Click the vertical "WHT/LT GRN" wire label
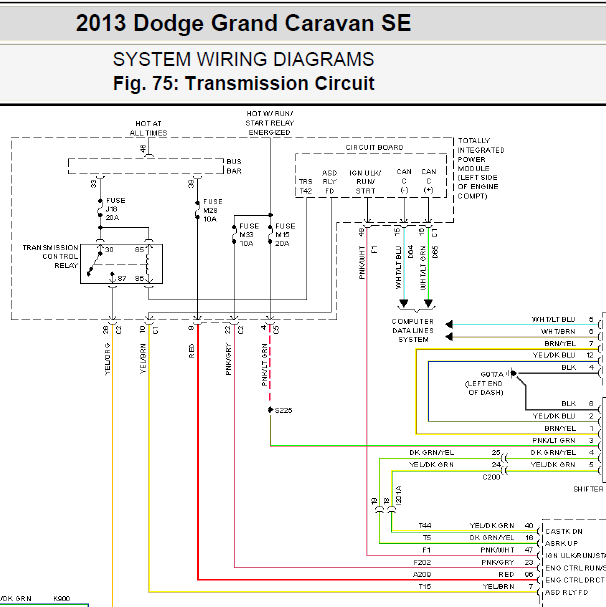Viewport: 606px width, 607px height. point(423,267)
